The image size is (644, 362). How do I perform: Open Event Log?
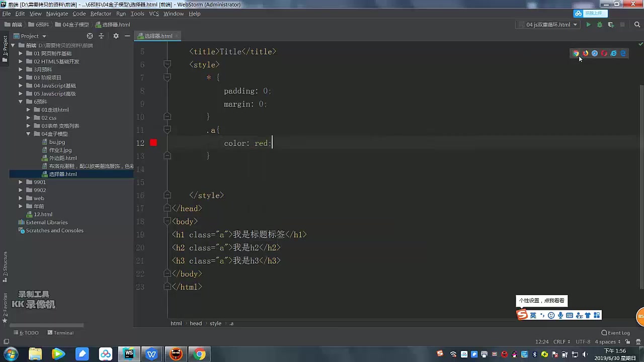(616, 333)
